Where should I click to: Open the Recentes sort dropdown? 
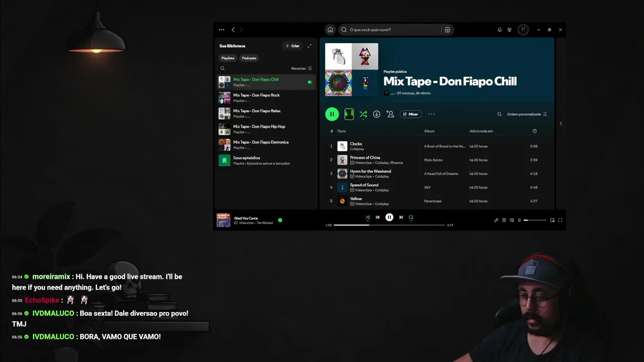point(301,68)
